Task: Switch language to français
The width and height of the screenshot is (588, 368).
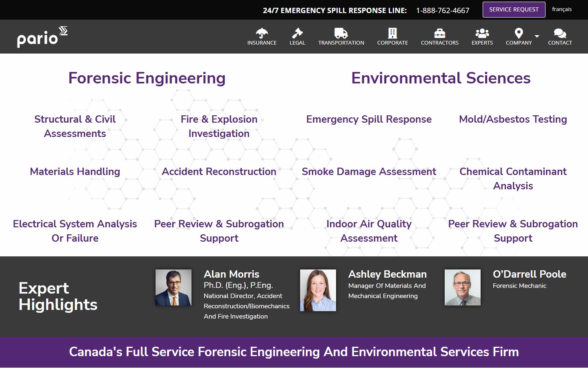Action: pos(562,9)
